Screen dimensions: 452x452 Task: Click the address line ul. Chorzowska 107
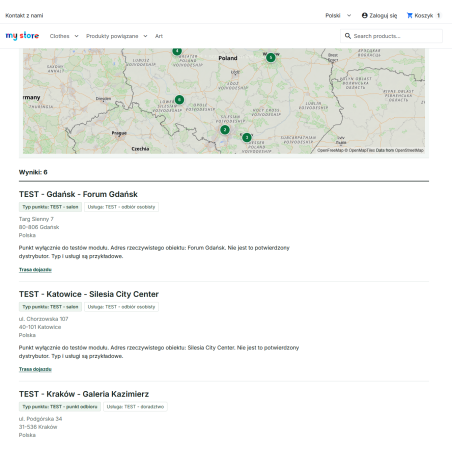[x=44, y=319]
